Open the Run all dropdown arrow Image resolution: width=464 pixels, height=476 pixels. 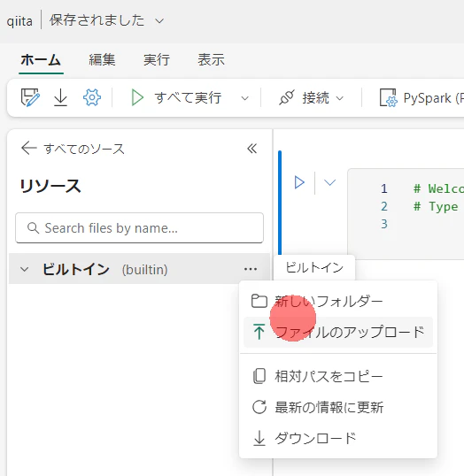(244, 98)
